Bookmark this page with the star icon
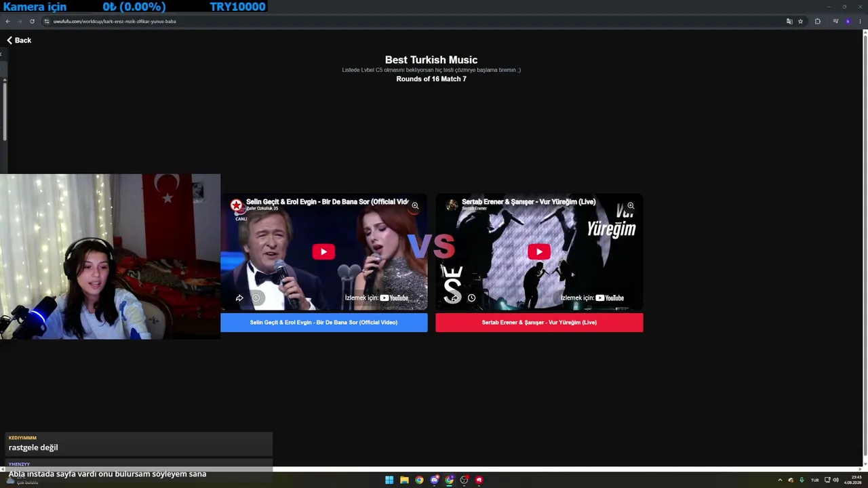Image resolution: width=868 pixels, height=488 pixels. (800, 21)
